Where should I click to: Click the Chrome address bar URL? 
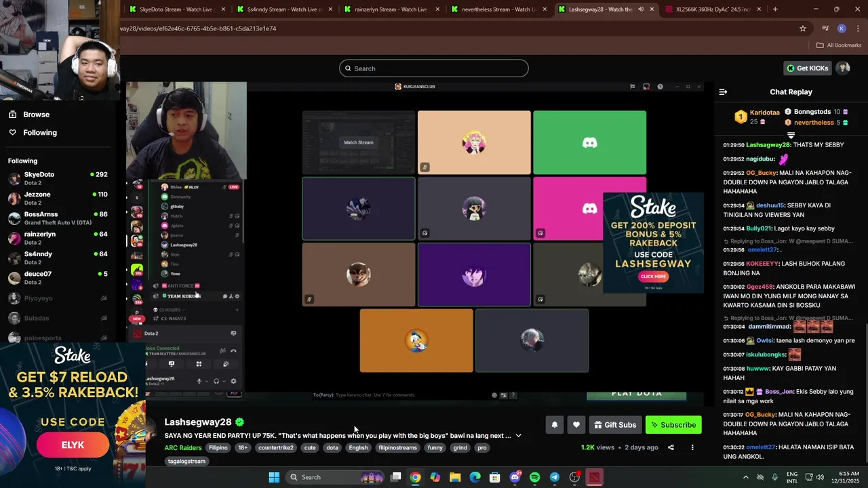(x=198, y=28)
